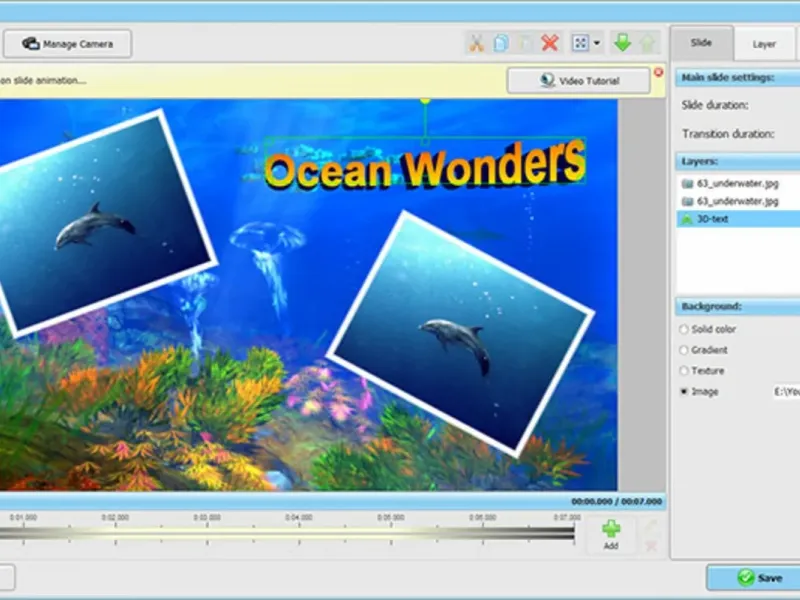Click the timeline keyframe track bar
Screen dimensions: 800x600
pos(287,533)
